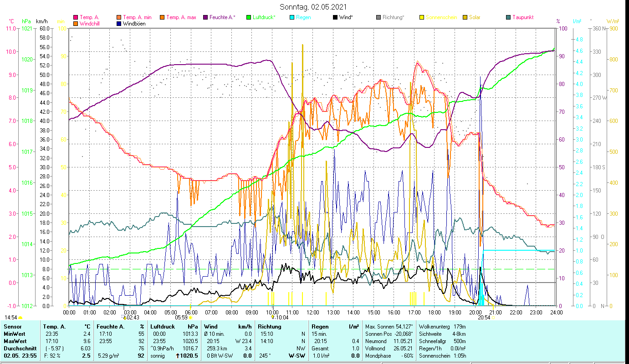Image resolution: width=629 pixels, height=364 pixels.
Task: Click the Feuchte A.* legend label
Action: click(x=222, y=17)
